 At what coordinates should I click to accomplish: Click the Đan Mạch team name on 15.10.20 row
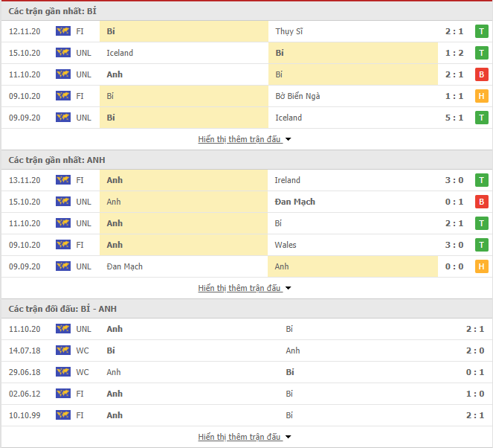(294, 202)
